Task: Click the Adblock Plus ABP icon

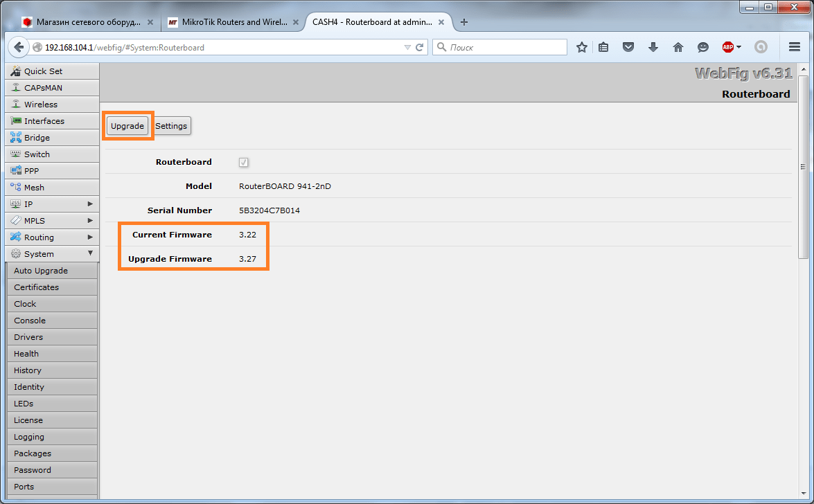Action: pyautogui.click(x=728, y=47)
